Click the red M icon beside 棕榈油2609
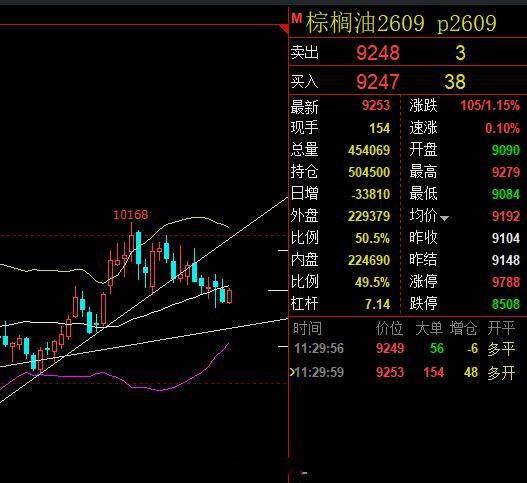Screen dimensions: 527x483 point(296,18)
